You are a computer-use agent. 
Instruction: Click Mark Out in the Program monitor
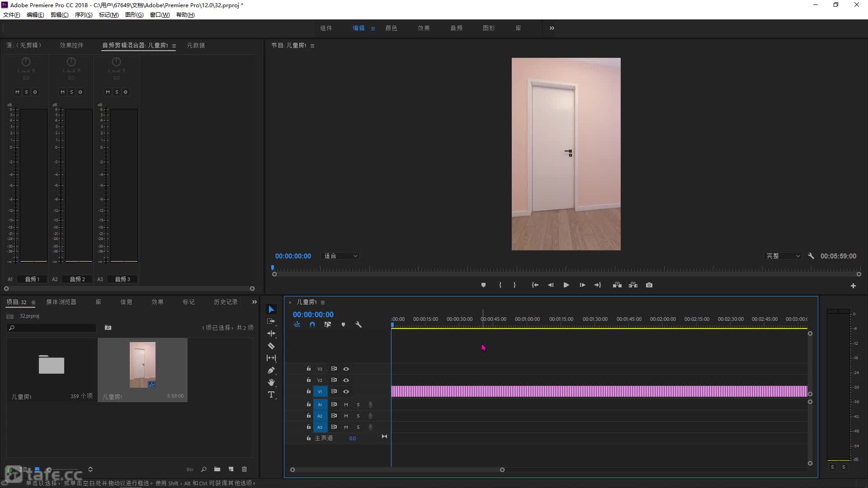point(514,285)
